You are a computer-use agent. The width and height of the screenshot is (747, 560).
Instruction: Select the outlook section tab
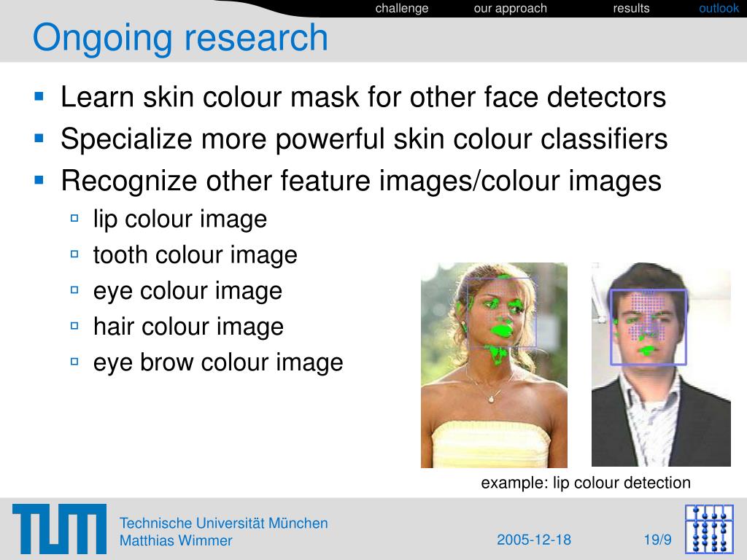[x=719, y=9]
